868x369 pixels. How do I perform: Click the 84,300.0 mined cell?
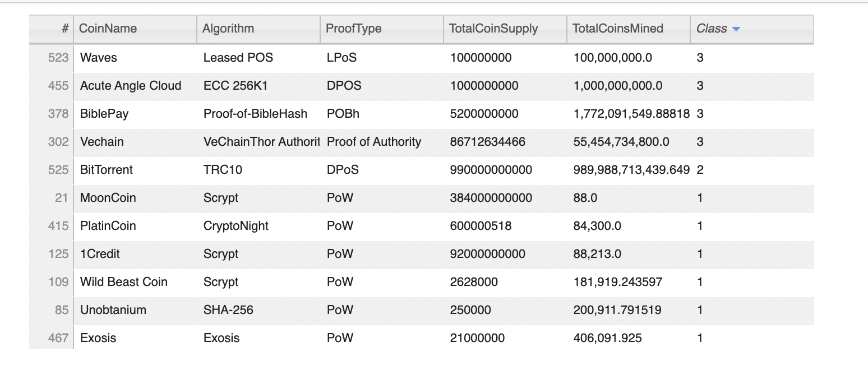tap(629, 226)
